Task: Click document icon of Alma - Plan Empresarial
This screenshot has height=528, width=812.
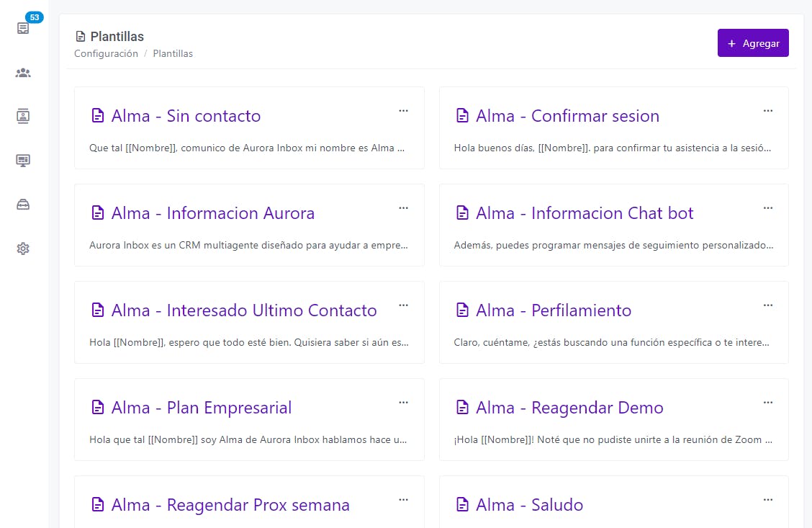Action: 97,407
